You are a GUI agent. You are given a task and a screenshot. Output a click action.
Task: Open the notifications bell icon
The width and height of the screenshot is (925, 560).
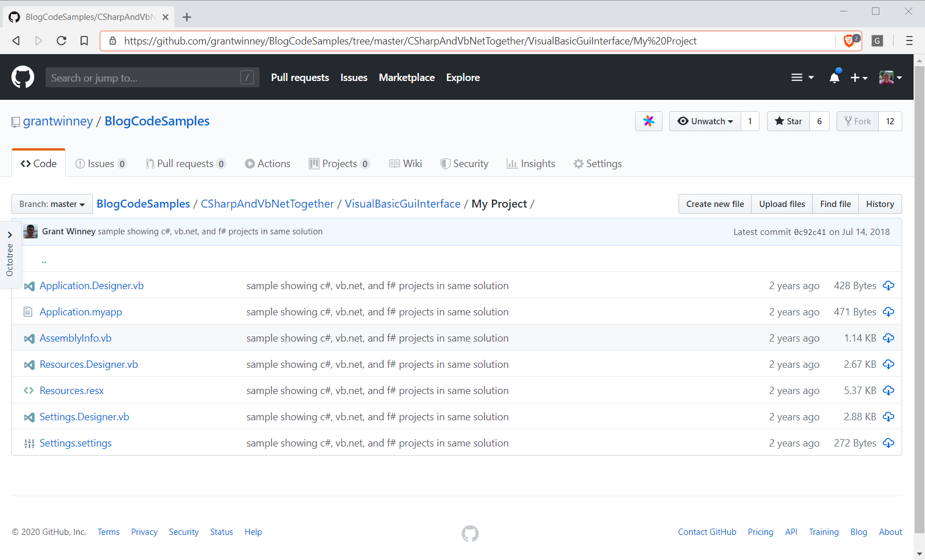pyautogui.click(x=834, y=78)
